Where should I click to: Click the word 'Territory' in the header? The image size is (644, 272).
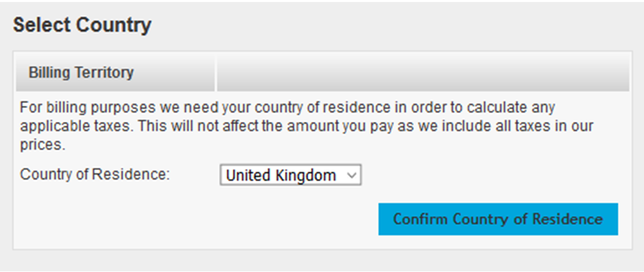point(105,72)
